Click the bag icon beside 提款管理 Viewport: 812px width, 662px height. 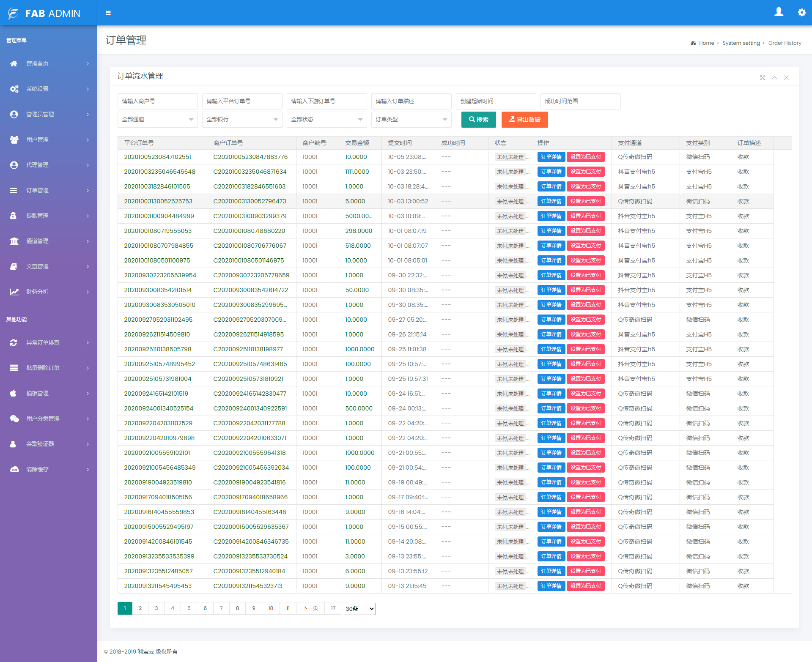click(13, 216)
